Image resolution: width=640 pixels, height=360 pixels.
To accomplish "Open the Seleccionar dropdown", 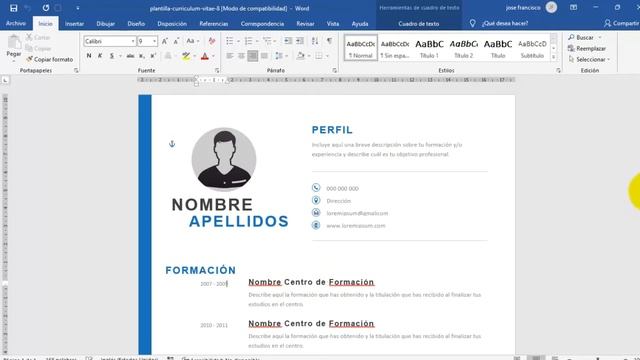I will click(x=589, y=59).
